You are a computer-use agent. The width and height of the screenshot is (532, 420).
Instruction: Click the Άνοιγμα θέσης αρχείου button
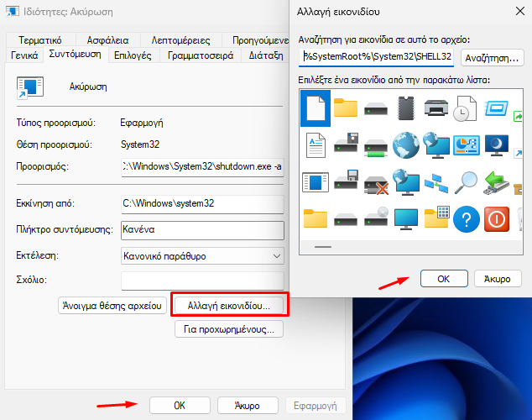pyautogui.click(x=112, y=306)
